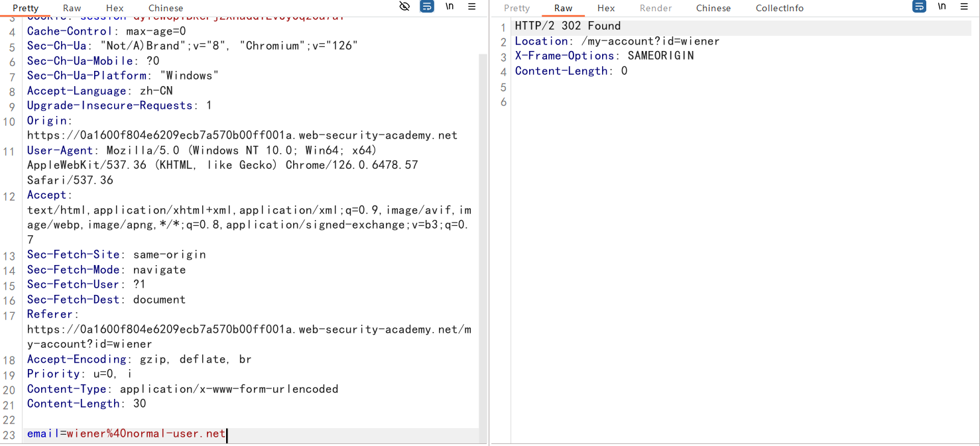Click the Content-Type header line in request

[x=182, y=389]
